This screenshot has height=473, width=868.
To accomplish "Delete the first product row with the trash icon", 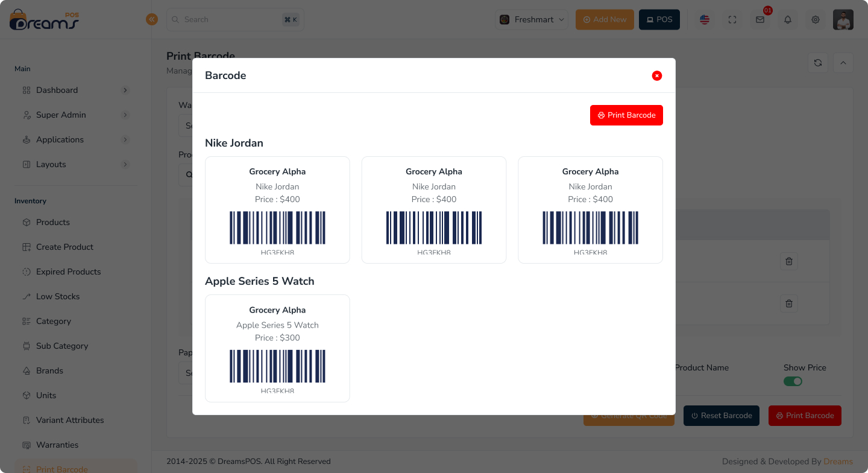I will [x=788, y=261].
